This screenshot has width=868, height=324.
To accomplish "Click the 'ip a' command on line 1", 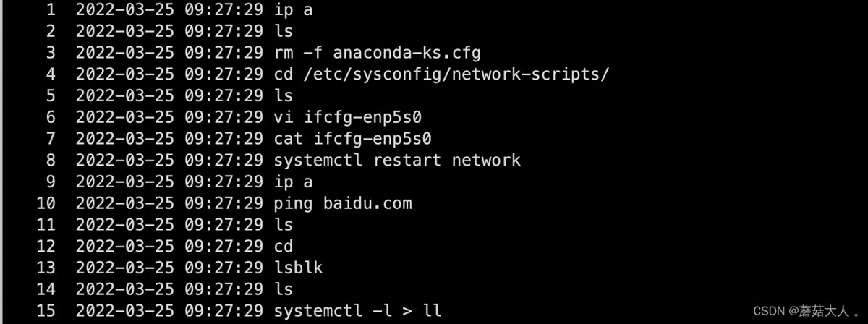I will click(294, 10).
